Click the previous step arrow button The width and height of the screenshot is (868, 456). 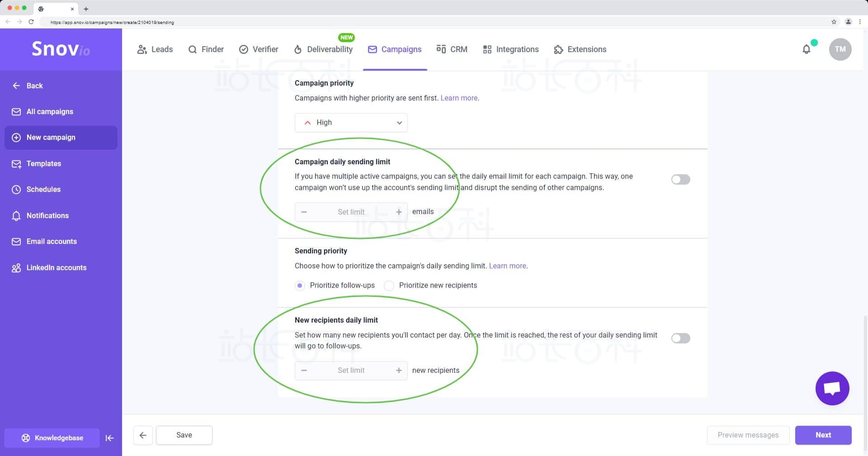click(143, 435)
